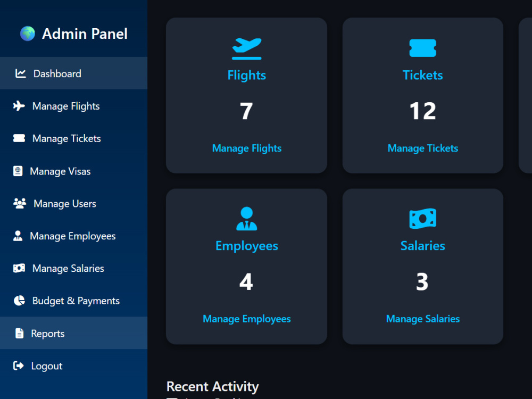The height and width of the screenshot is (399, 532).
Task: Click the Tickets card heading
Action: [x=423, y=75]
